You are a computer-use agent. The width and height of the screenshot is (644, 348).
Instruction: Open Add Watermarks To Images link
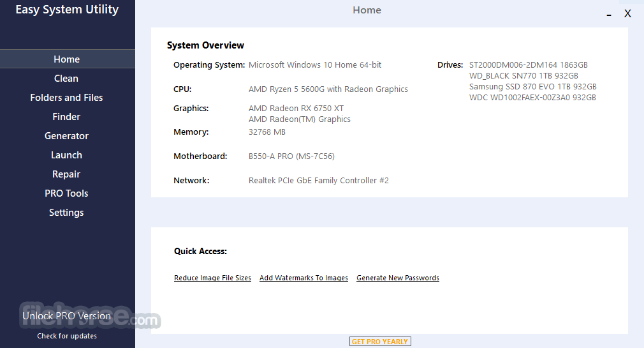click(304, 278)
